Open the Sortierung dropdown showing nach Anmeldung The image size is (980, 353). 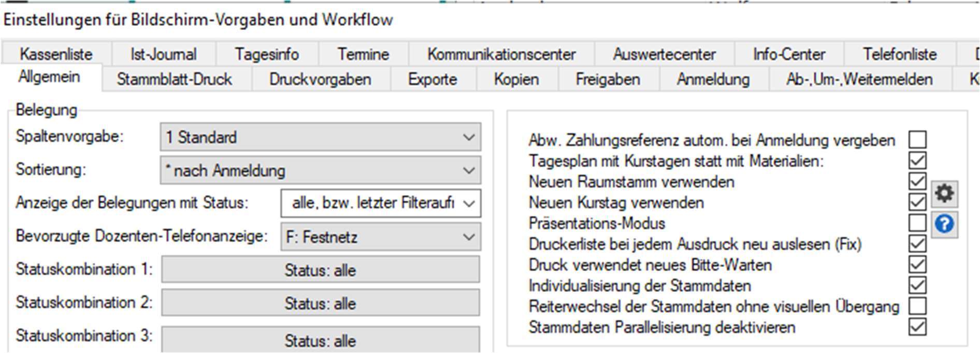(321, 170)
